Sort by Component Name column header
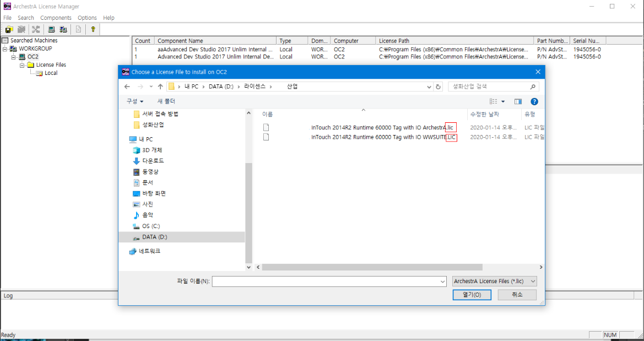644x341 pixels. 215,41
